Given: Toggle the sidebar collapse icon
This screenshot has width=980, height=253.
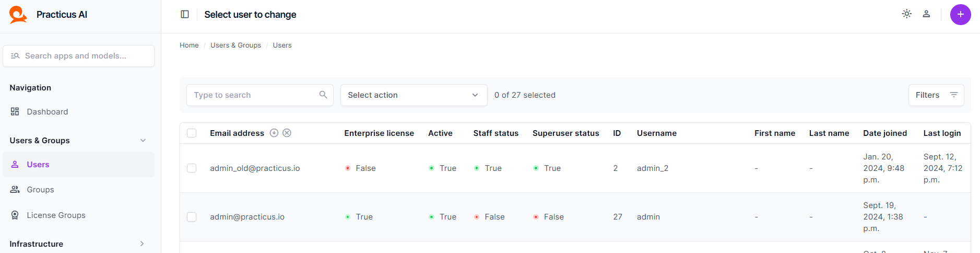Looking at the screenshot, I should click(x=185, y=15).
